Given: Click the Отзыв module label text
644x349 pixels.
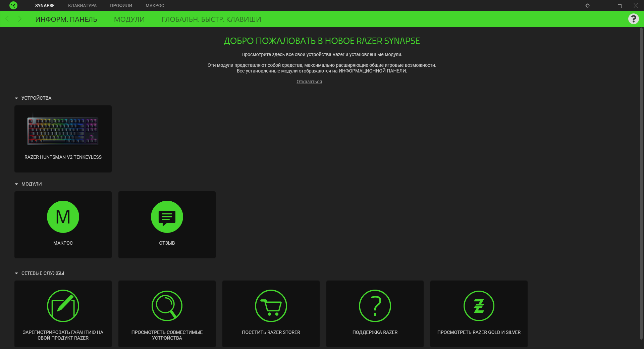Looking at the screenshot, I should coord(167,243).
